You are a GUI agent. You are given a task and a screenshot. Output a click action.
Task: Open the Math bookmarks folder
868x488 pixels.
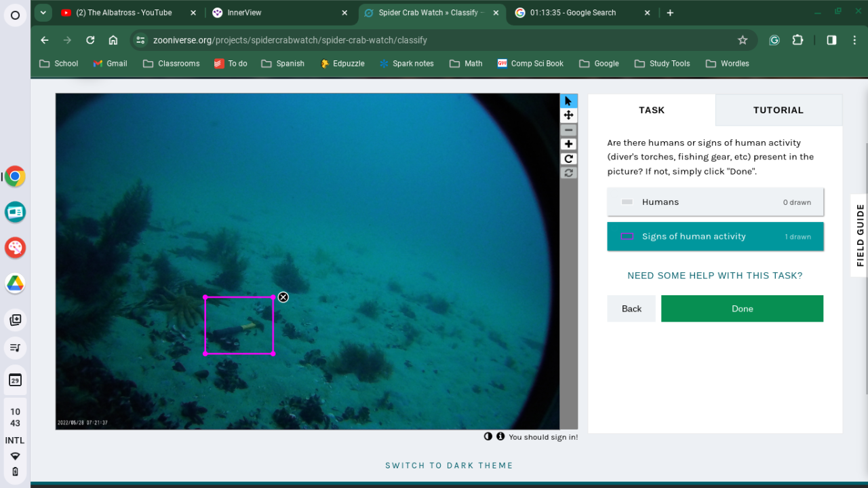click(x=466, y=64)
